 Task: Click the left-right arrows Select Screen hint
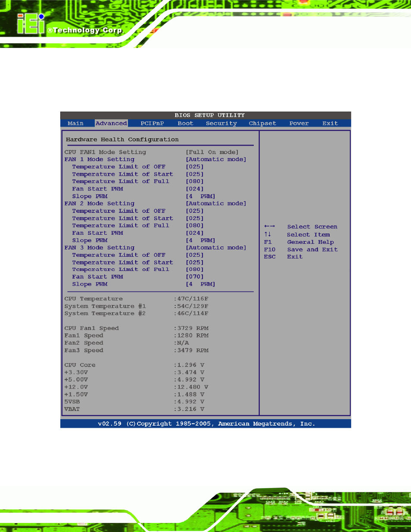click(x=301, y=227)
